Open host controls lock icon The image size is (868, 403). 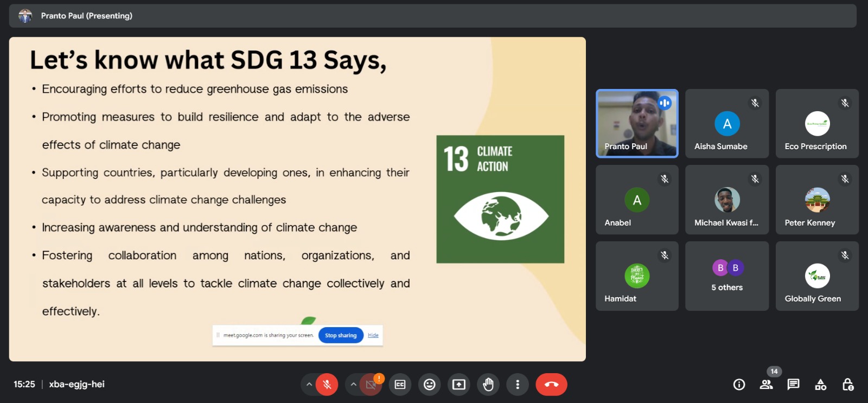click(848, 385)
